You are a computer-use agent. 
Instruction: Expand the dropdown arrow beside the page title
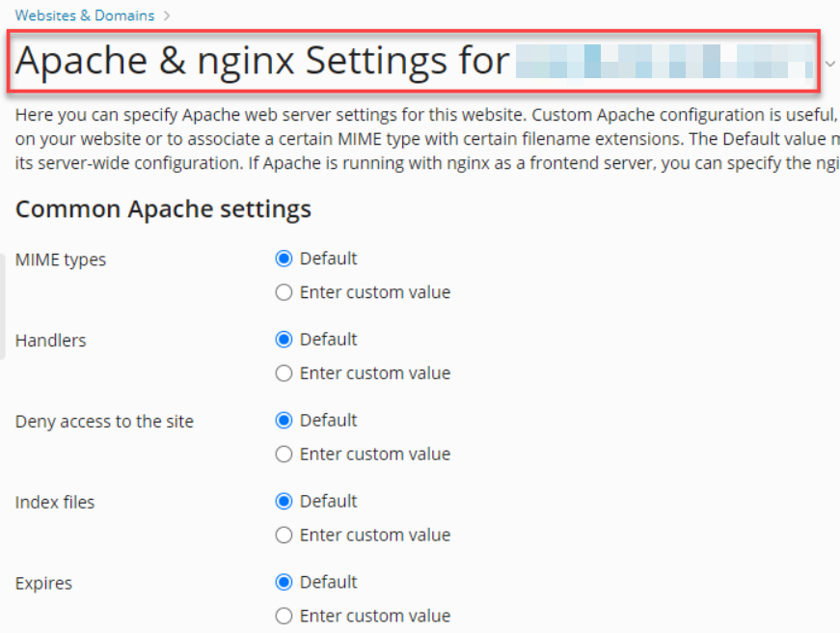tap(830, 64)
